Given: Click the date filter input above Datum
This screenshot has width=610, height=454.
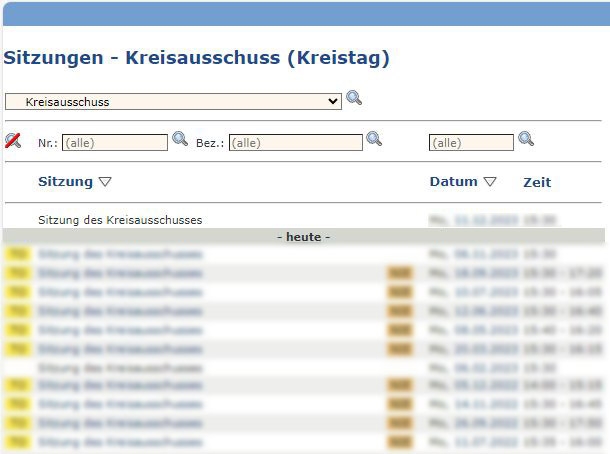Looking at the screenshot, I should pyautogui.click(x=471, y=143).
